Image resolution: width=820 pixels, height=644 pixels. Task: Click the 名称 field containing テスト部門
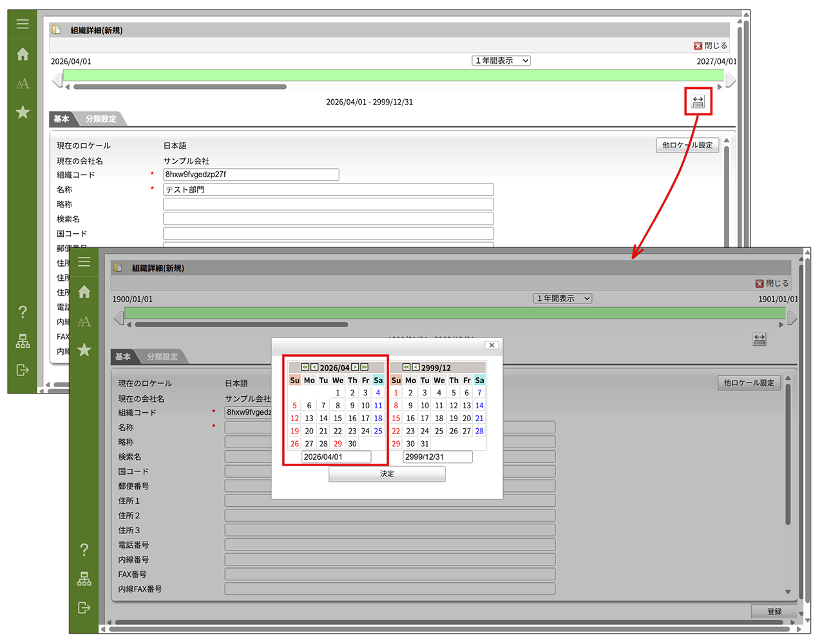[329, 189]
